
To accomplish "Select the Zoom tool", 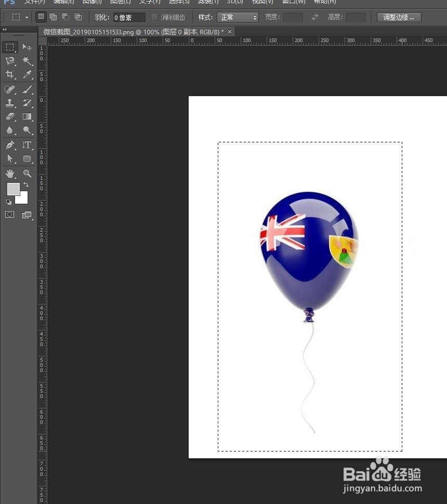I will 27,174.
